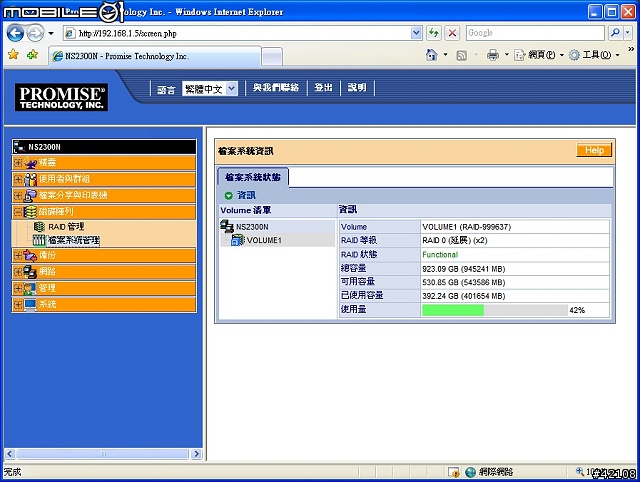Click the Functional RAID status text
640x482 pixels.
pos(440,255)
